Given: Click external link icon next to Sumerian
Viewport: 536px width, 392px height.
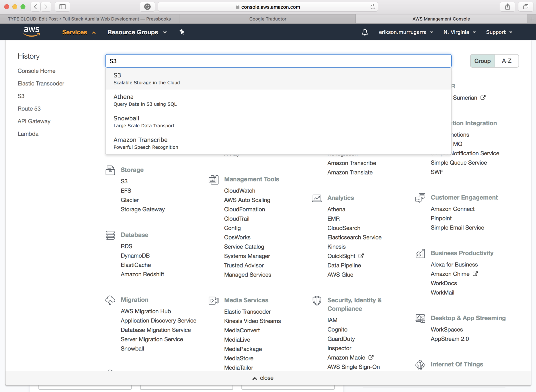Looking at the screenshot, I should [483, 98].
